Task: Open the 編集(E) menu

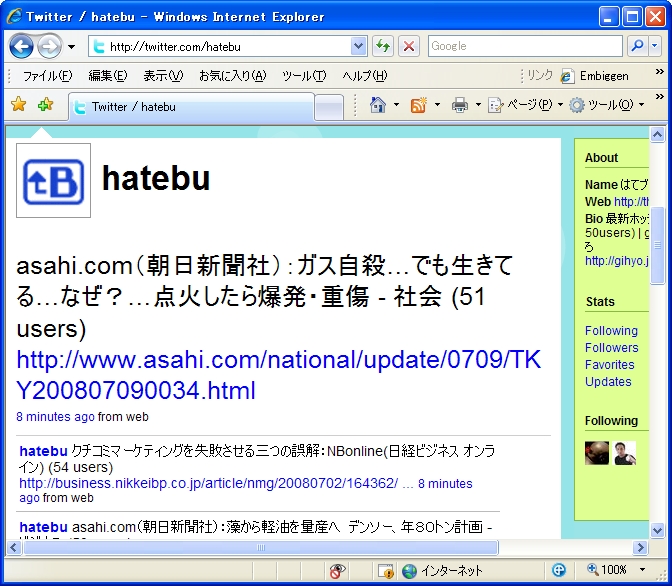Action: [108, 76]
